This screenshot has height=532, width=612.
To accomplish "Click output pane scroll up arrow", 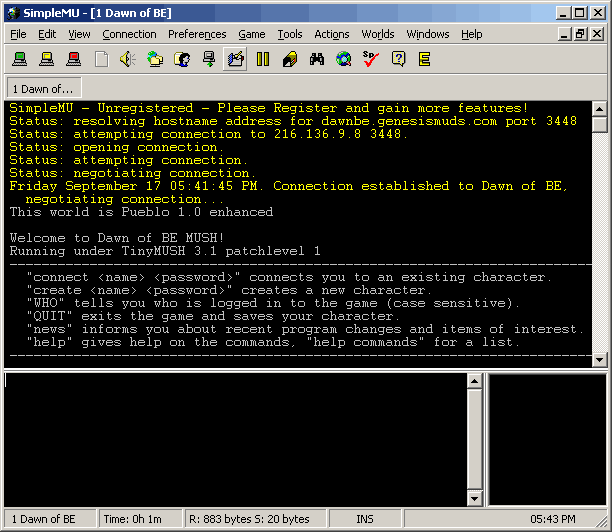I will click(x=599, y=109).
